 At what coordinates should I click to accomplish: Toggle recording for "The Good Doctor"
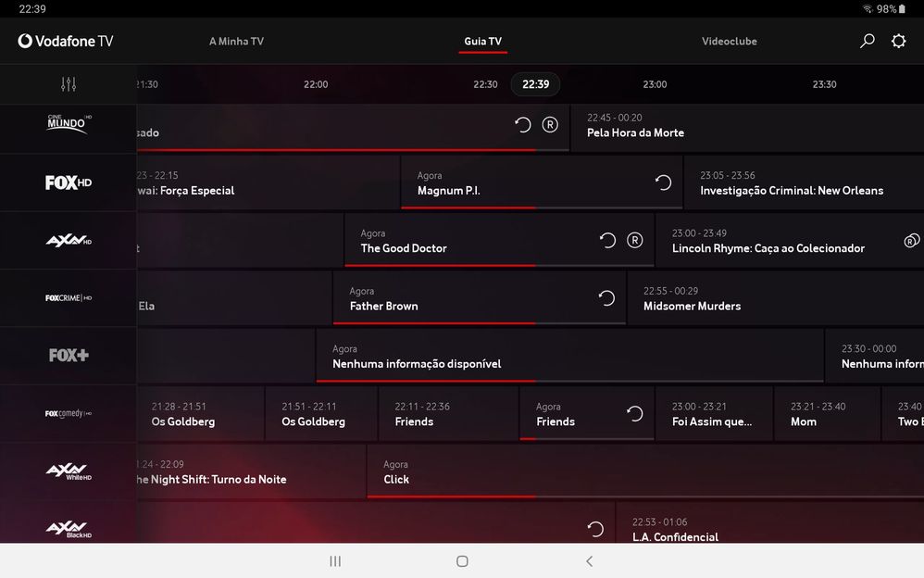coord(634,239)
